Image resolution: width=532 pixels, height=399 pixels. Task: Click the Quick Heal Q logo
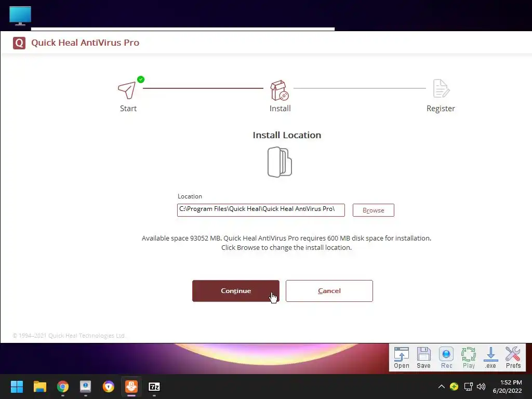[x=19, y=43]
